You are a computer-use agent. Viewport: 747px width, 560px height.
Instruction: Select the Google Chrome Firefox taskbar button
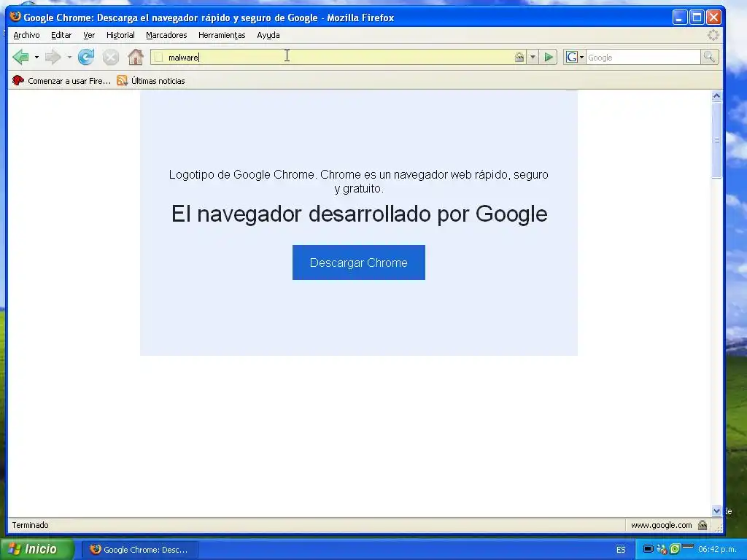(139, 550)
